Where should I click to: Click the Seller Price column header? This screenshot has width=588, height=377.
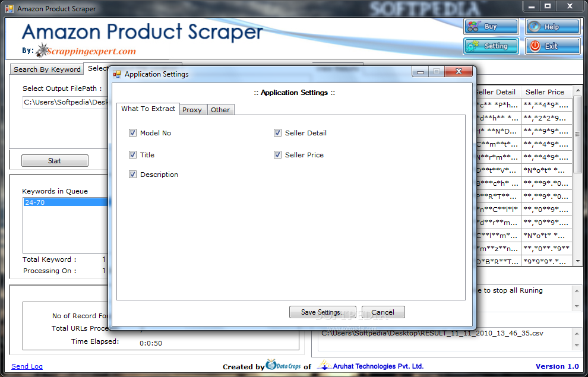point(546,92)
